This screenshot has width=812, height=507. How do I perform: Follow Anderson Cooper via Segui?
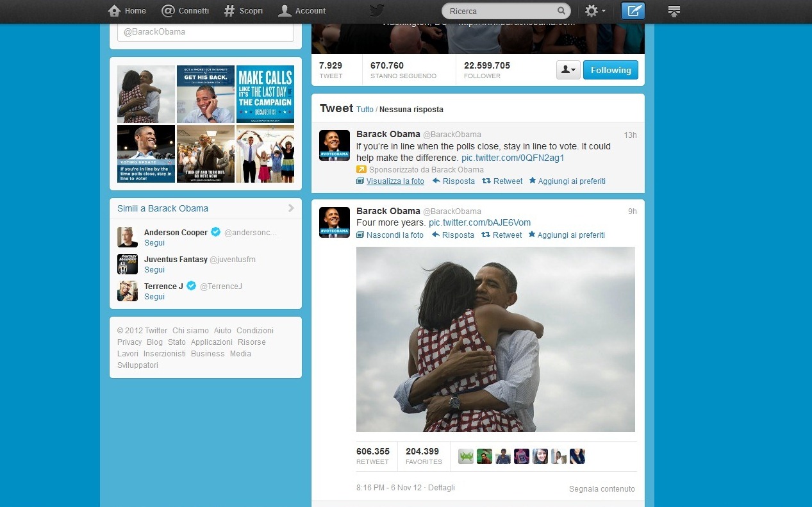154,243
